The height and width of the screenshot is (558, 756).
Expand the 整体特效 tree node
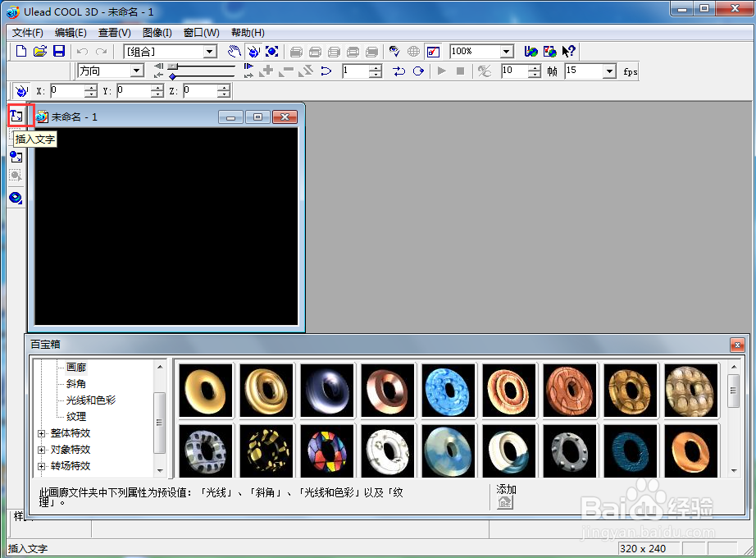(x=42, y=433)
